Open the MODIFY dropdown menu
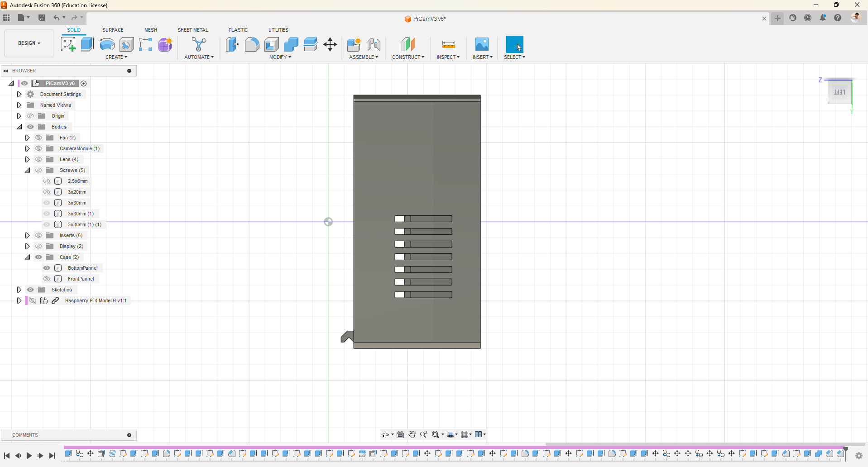This screenshot has height=467, width=868. 280,57
